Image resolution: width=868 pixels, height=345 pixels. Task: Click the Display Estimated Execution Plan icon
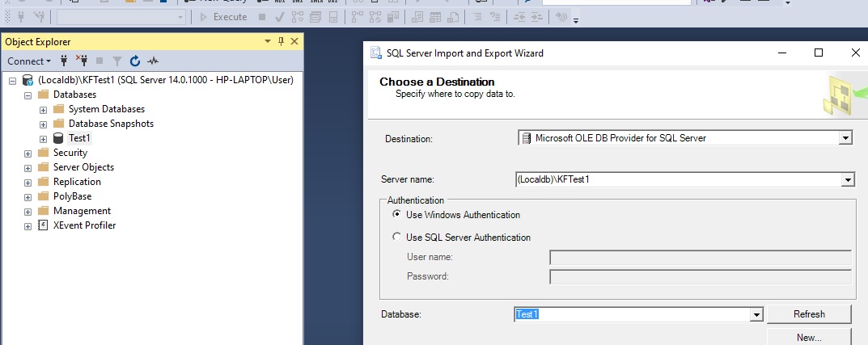coord(299,17)
